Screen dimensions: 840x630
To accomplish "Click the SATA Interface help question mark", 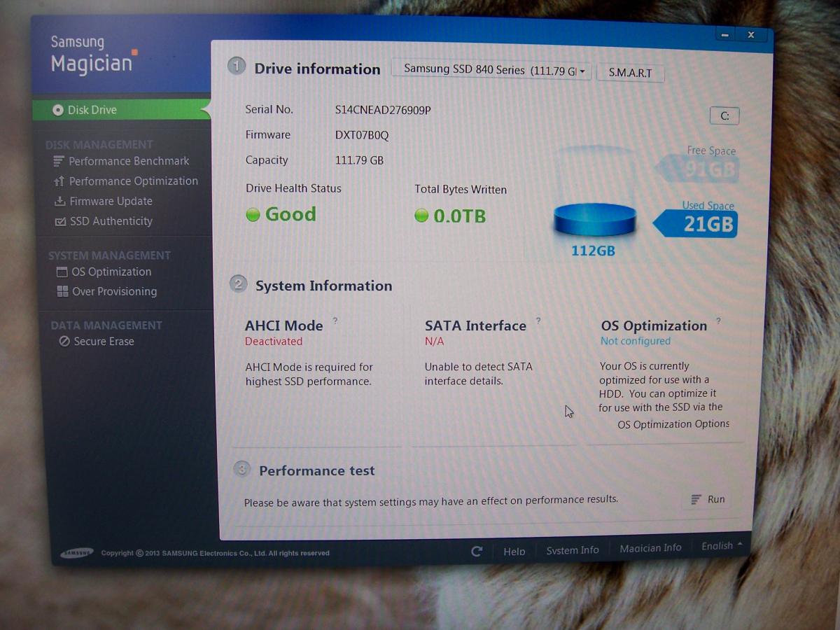I will 538,321.
